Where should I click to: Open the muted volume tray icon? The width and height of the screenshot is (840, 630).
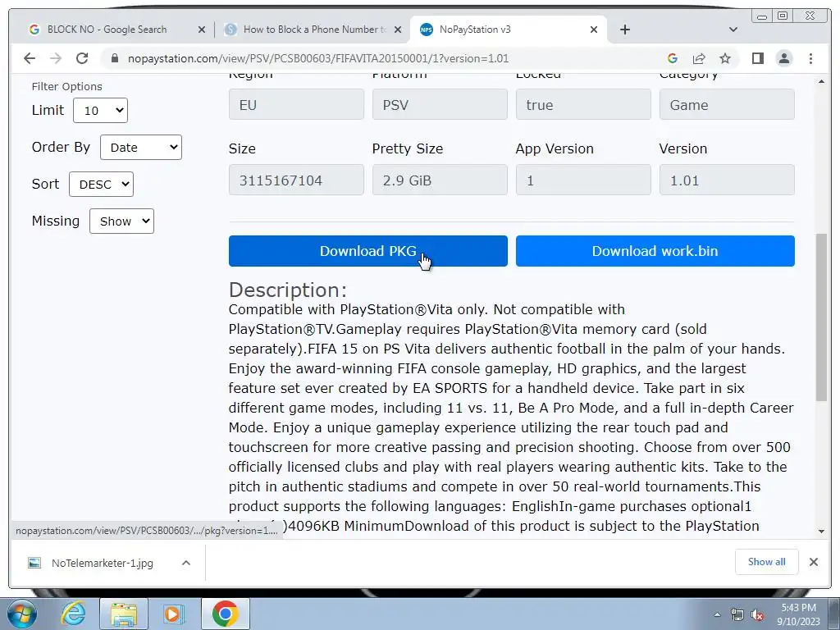point(757,615)
